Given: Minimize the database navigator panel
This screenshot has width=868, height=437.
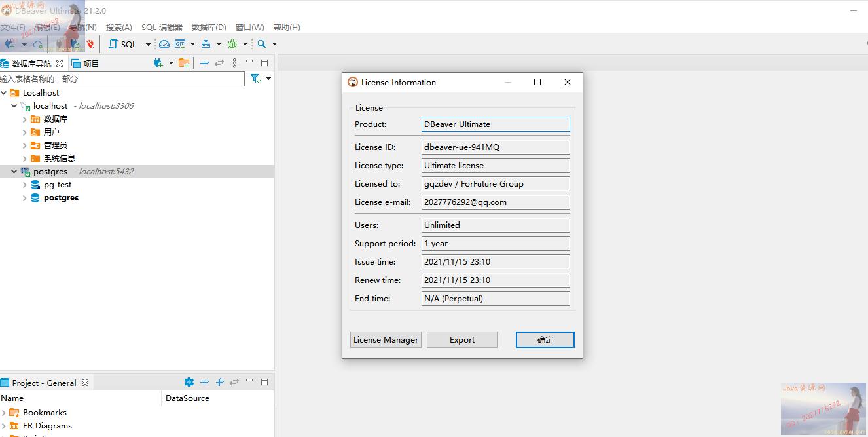Looking at the screenshot, I should (x=249, y=62).
